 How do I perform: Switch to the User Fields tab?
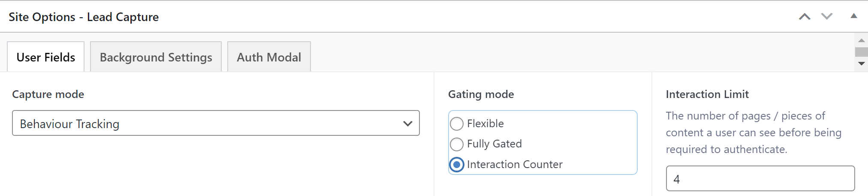click(x=46, y=57)
